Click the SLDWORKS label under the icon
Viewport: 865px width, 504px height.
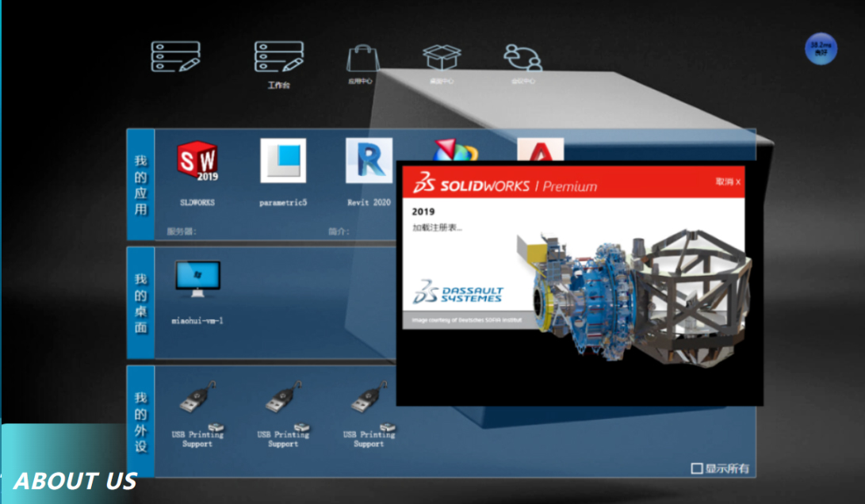197,202
